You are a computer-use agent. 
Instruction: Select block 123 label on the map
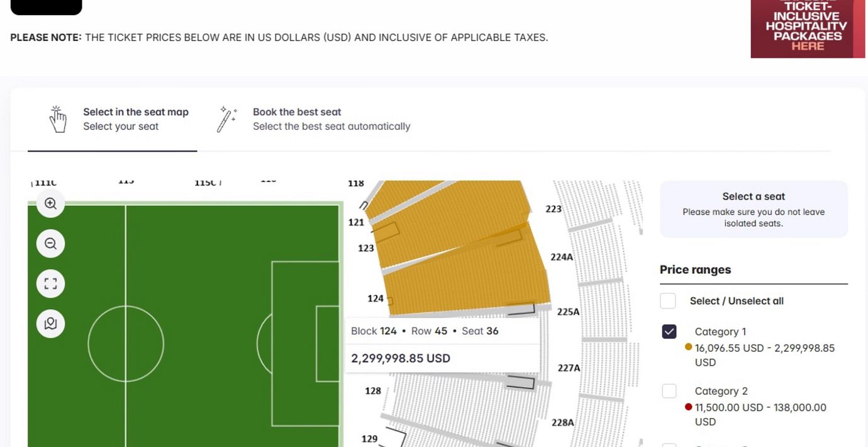pyautogui.click(x=366, y=248)
